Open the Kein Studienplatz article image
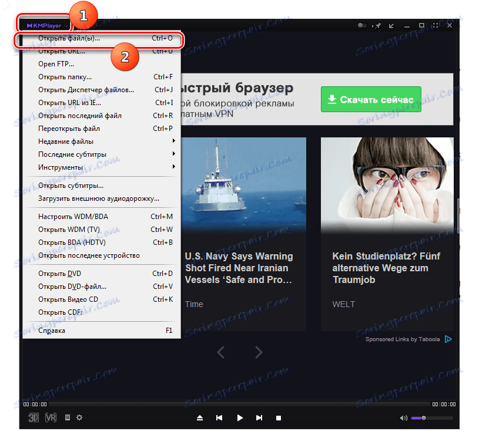This screenshot has height=448, width=479. click(387, 185)
